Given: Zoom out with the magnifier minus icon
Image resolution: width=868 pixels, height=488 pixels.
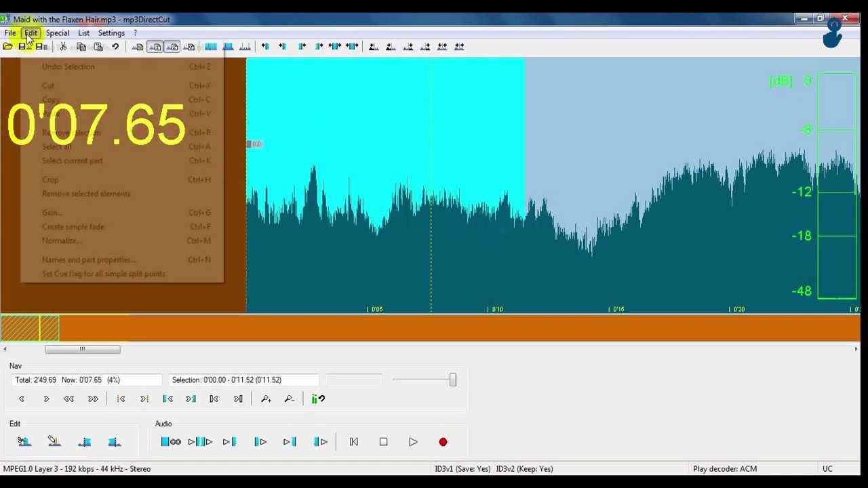Looking at the screenshot, I should tap(290, 399).
